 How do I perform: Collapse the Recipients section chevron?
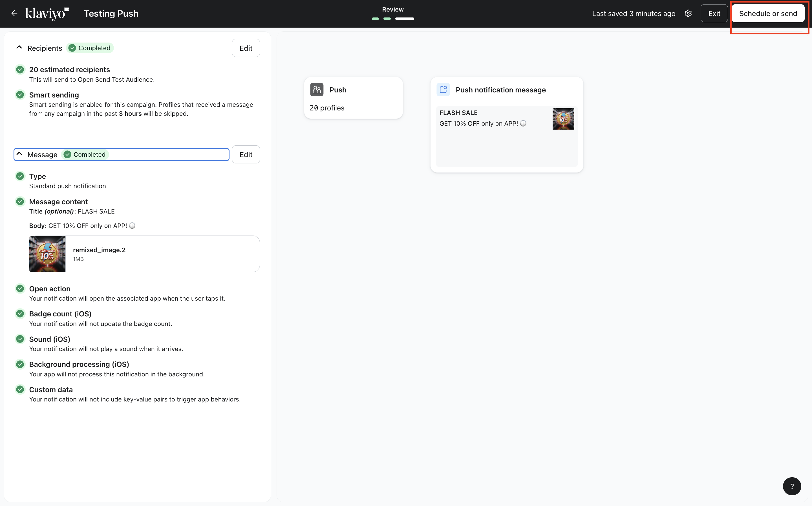pyautogui.click(x=19, y=48)
